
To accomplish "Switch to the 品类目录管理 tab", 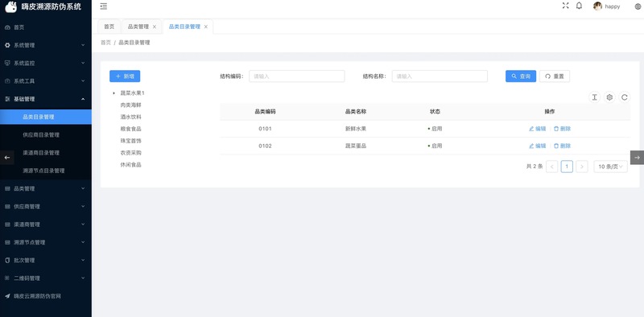I will tap(184, 27).
